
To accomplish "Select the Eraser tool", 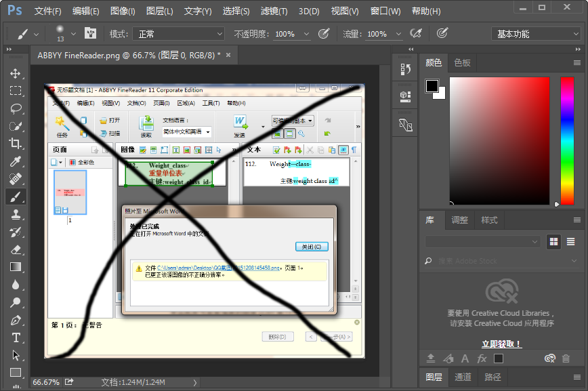I will (x=16, y=249).
